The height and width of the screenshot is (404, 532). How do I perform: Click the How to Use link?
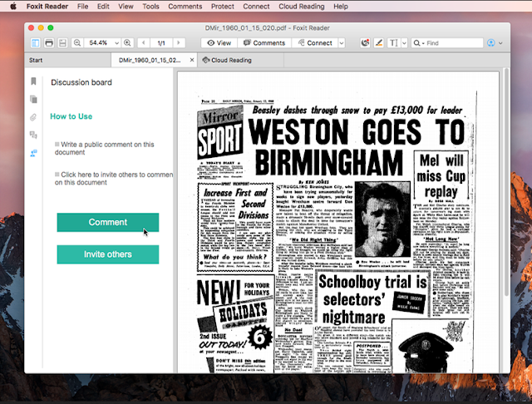point(71,116)
